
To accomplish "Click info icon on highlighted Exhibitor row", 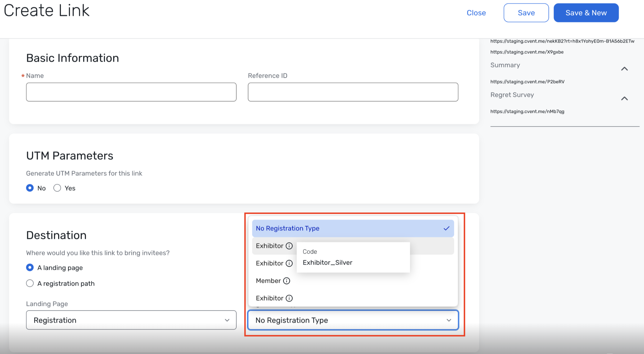I will point(289,246).
